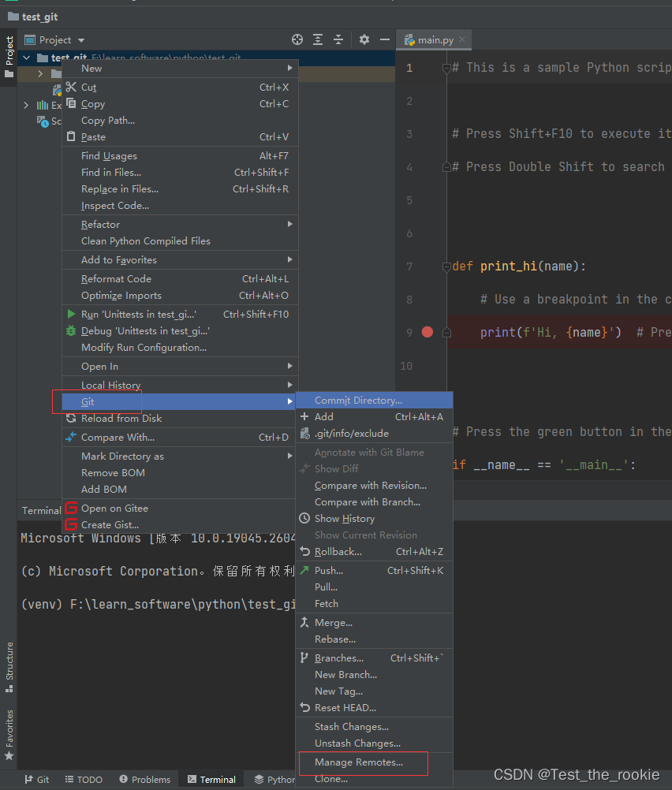Select the green Run icon for Unittests

click(x=70, y=314)
